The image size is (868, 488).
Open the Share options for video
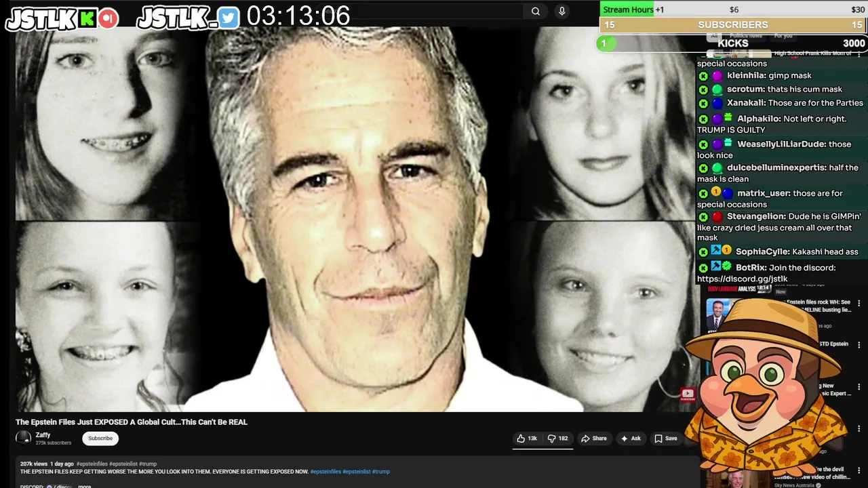click(x=594, y=439)
